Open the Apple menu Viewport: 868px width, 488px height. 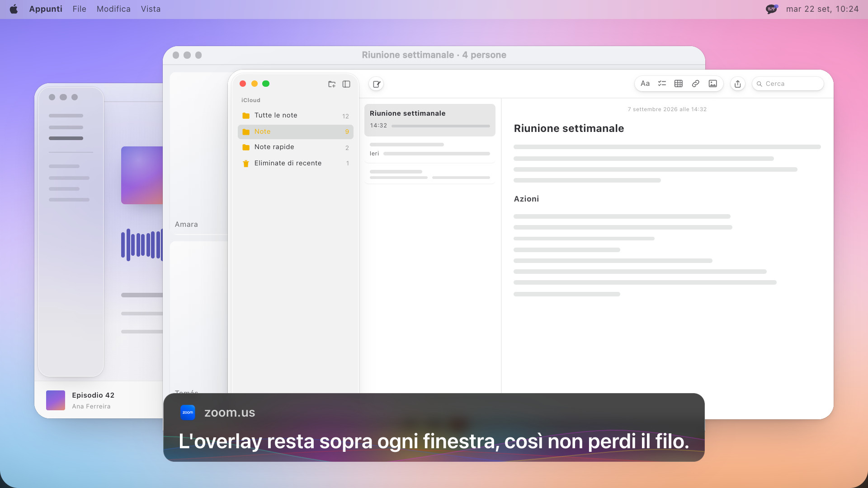(14, 9)
